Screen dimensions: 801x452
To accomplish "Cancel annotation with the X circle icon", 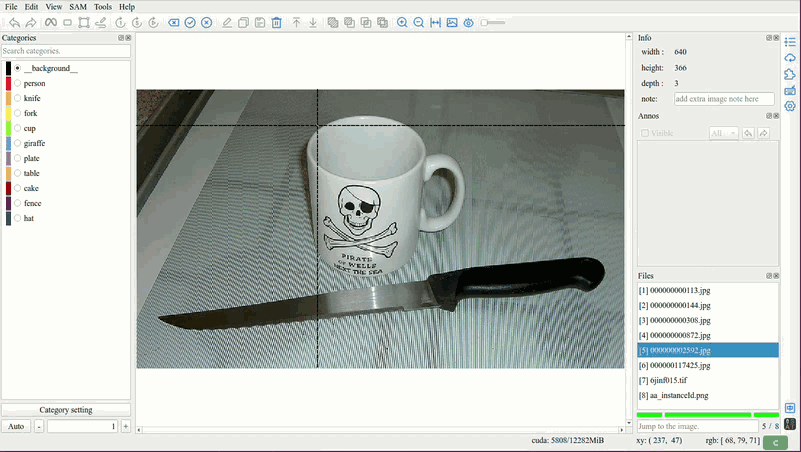I will point(206,22).
